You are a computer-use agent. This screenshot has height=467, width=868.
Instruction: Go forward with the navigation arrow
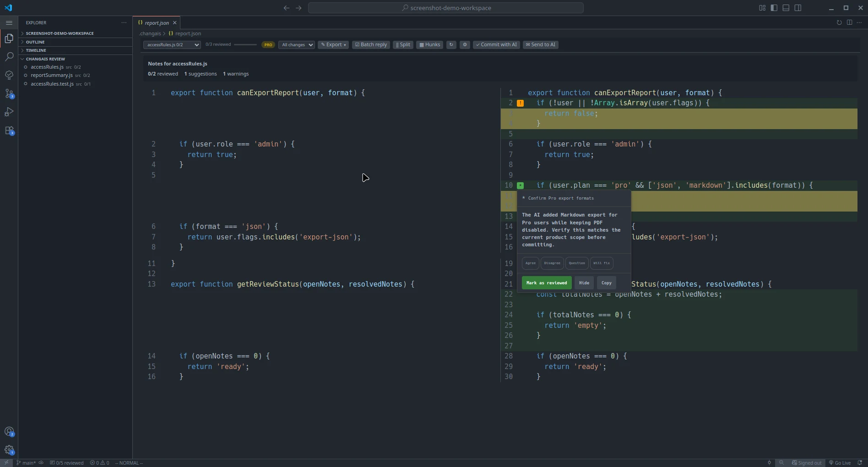click(x=298, y=8)
